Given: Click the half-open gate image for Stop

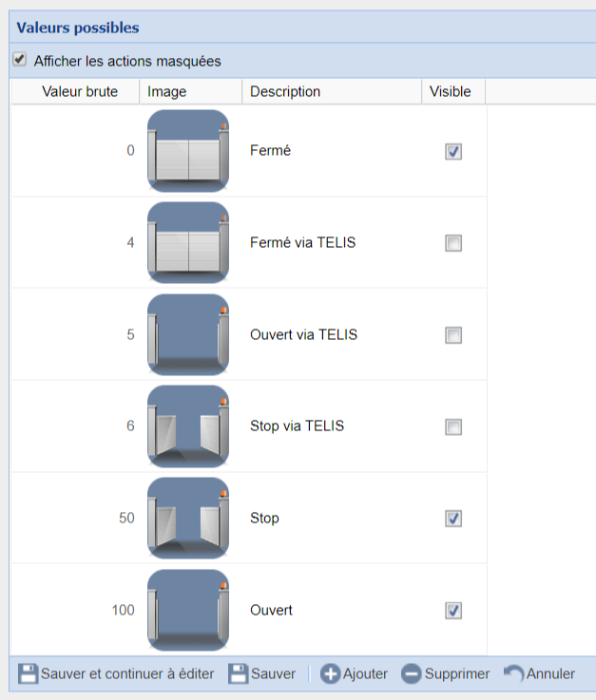Looking at the screenshot, I should click(188, 518).
